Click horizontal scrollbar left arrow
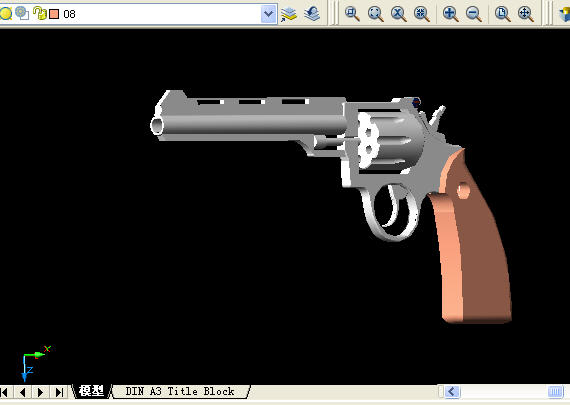Viewport: 570px width, 405px height. (451, 392)
